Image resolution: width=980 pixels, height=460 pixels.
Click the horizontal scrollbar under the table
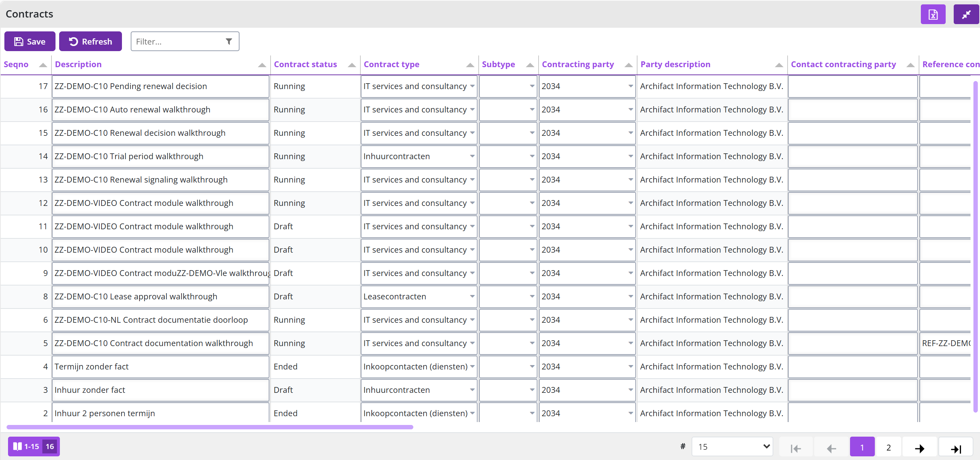pos(210,427)
